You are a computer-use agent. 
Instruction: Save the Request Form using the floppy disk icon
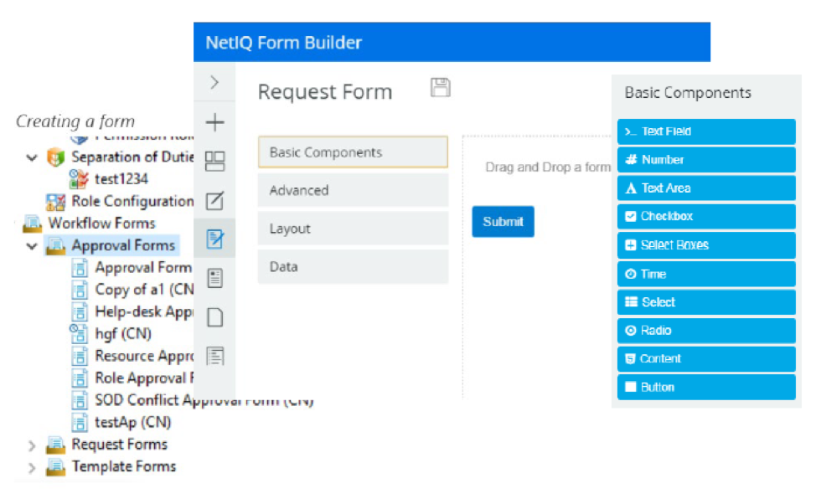[x=441, y=87]
